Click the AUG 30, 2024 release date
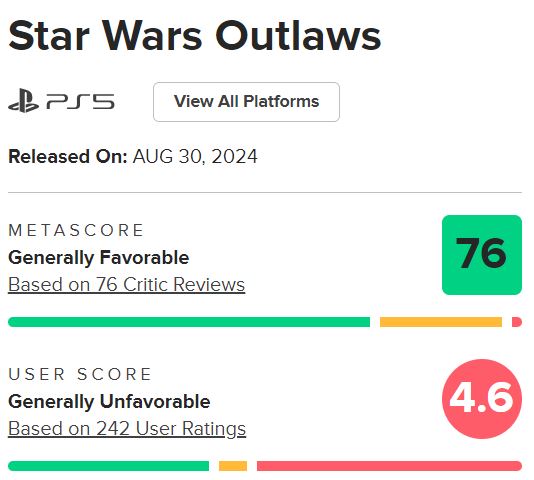Viewport: 534px width, 480px height. click(x=195, y=157)
